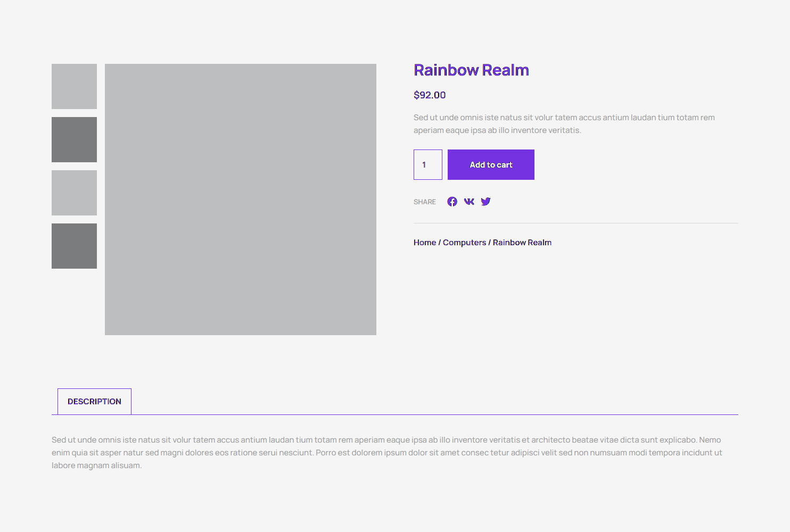The height and width of the screenshot is (532, 790).
Task: Open the Computers category breadcrumb
Action: tap(464, 243)
